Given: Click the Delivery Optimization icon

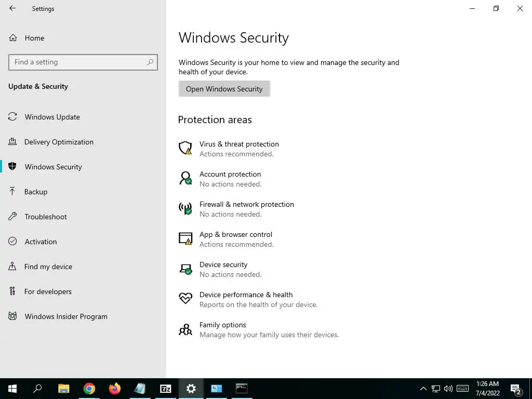Looking at the screenshot, I should 12,141.
